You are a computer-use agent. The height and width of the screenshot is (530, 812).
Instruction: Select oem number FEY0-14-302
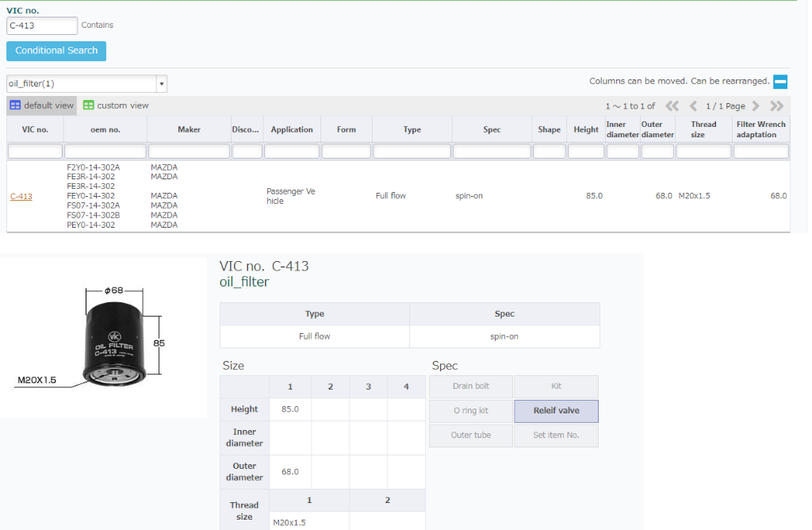pos(90,196)
